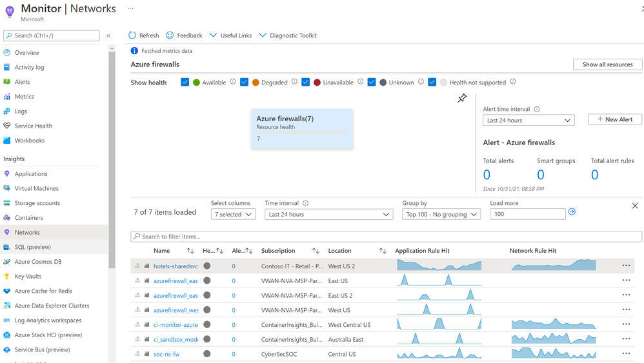Click the info icon beside Alert time interval
The image size is (644, 363).
click(537, 110)
